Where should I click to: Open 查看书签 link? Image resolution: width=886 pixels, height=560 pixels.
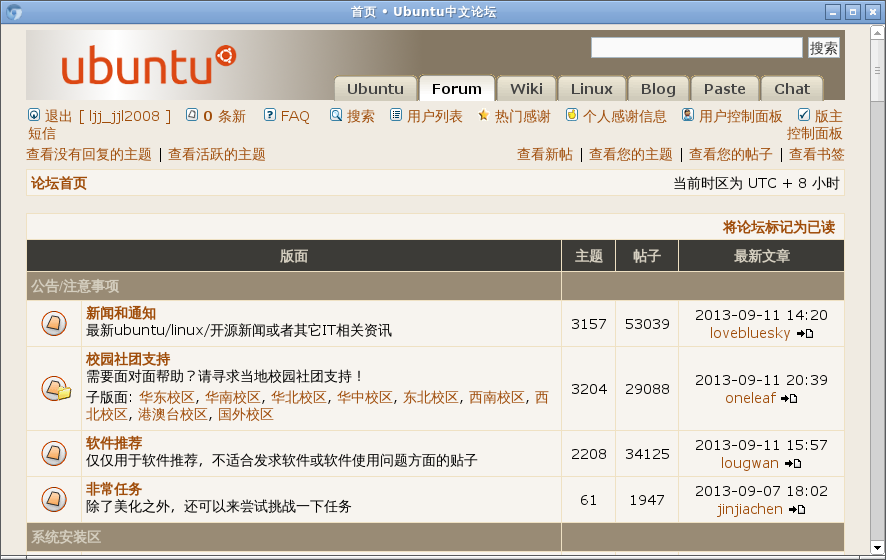click(x=816, y=154)
